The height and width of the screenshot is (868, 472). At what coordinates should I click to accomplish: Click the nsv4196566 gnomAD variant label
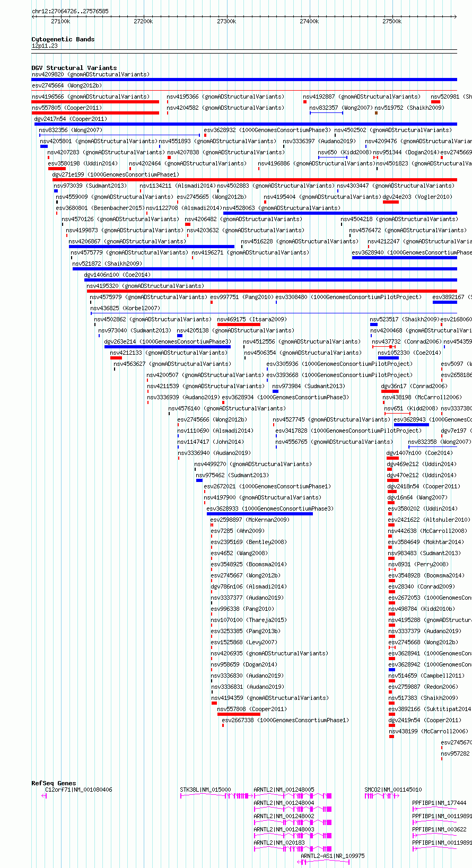click(91, 97)
